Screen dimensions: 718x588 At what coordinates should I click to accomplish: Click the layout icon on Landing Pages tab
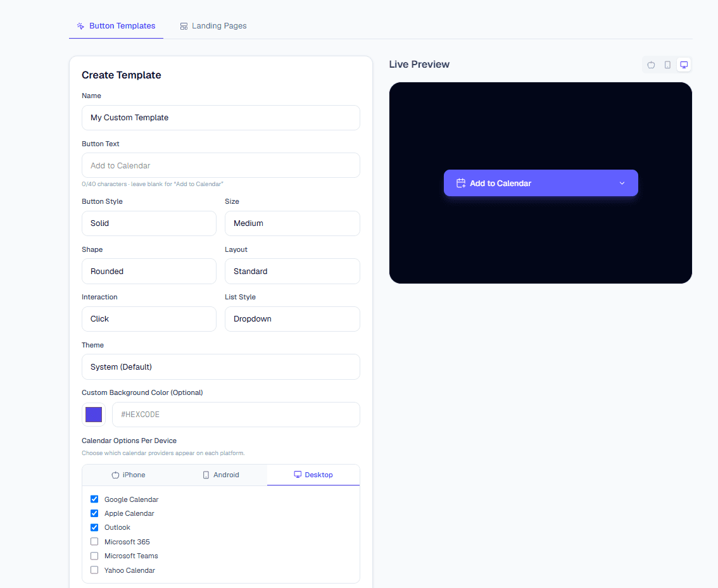[184, 26]
